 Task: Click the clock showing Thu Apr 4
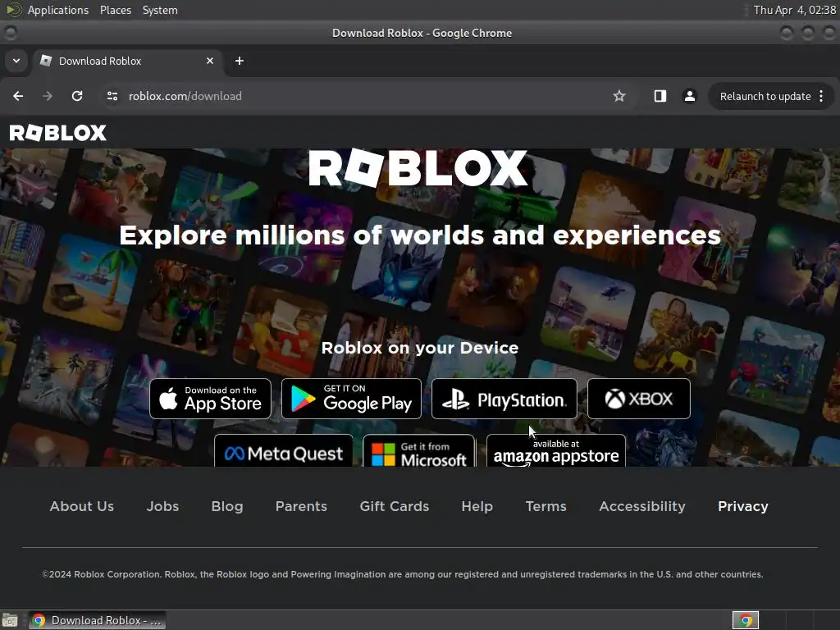tap(794, 10)
